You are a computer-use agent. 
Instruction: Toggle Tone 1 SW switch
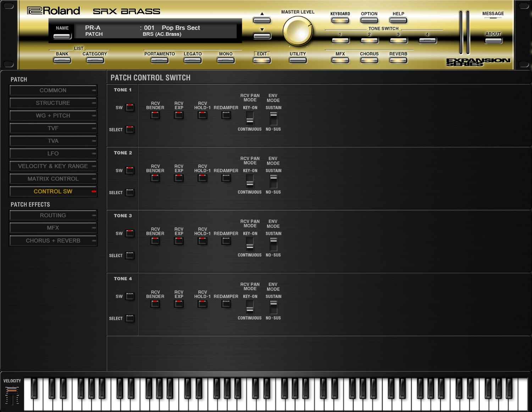(x=130, y=108)
